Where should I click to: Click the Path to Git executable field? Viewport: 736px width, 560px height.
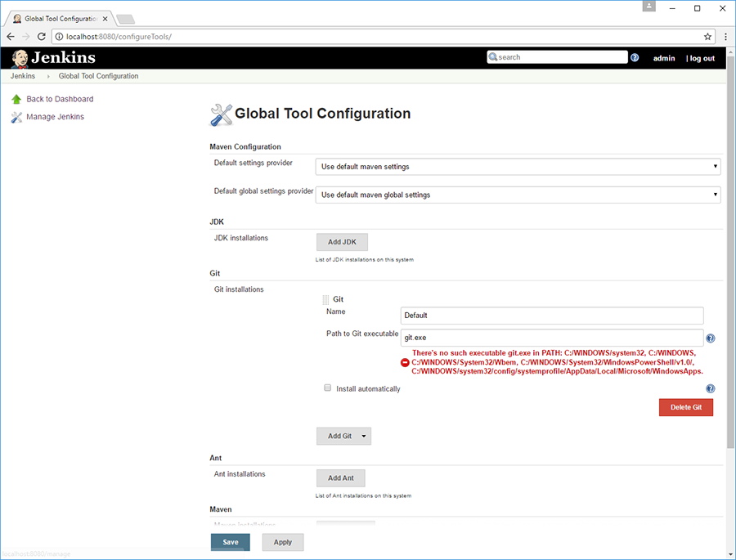click(552, 338)
